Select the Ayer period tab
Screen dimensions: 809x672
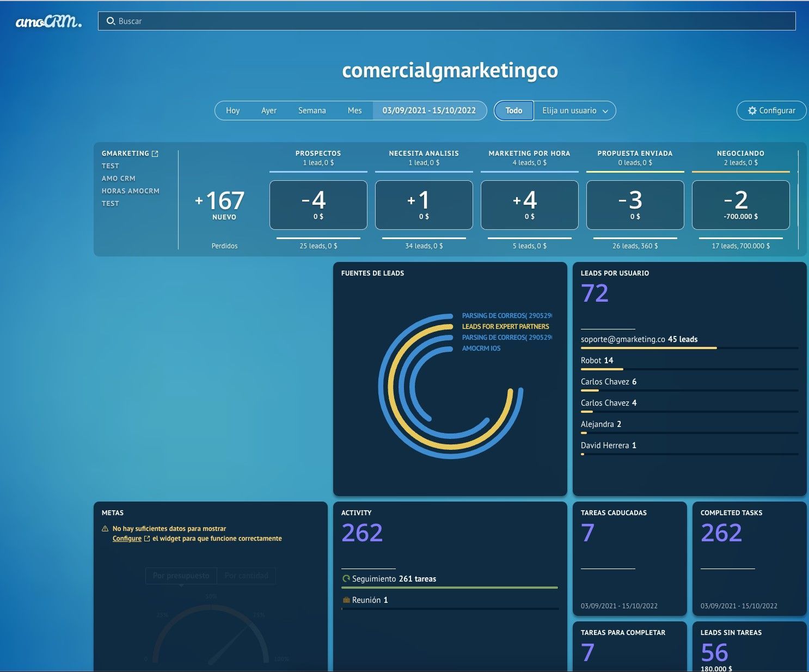click(x=269, y=111)
